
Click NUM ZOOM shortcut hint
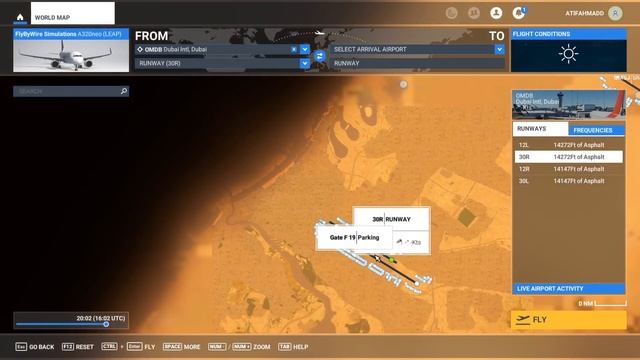click(239, 347)
